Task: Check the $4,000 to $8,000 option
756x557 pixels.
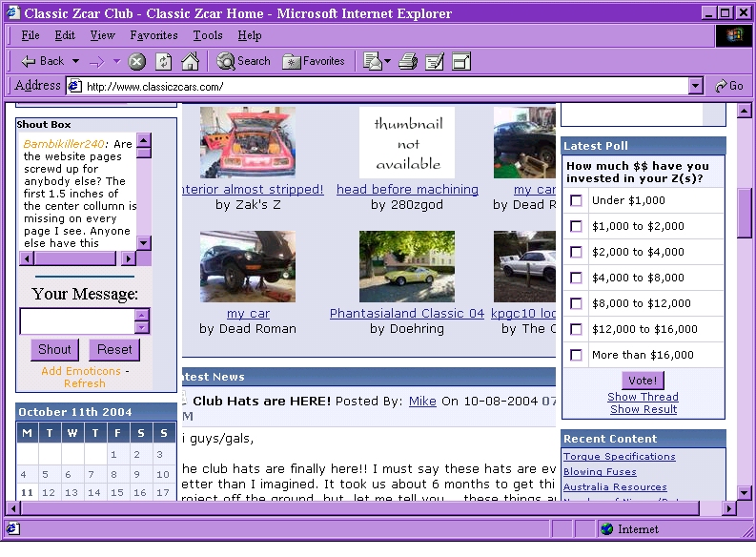Action: [x=576, y=278]
